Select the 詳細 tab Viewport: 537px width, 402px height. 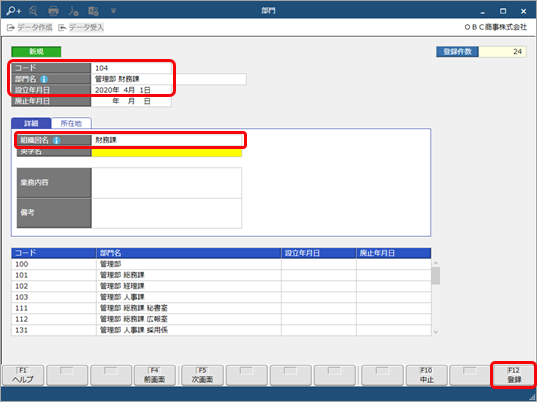31,123
